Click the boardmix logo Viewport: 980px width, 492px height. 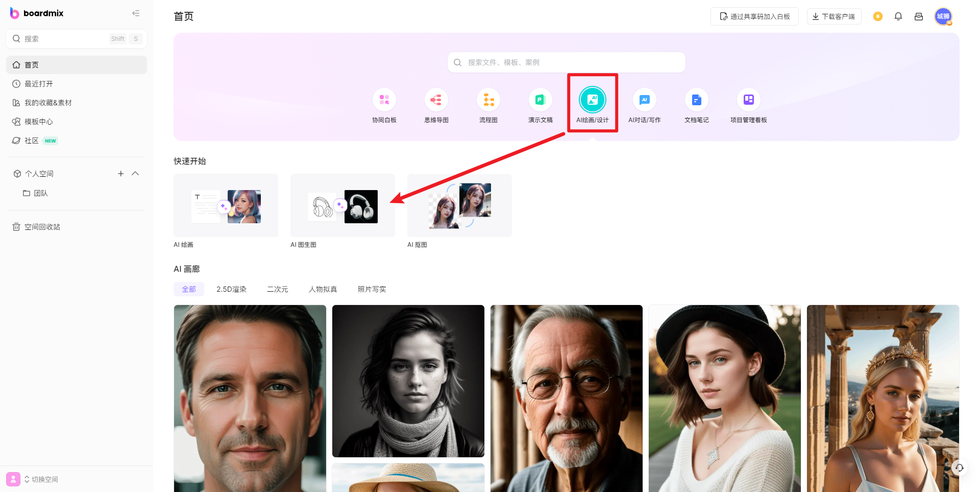point(37,13)
